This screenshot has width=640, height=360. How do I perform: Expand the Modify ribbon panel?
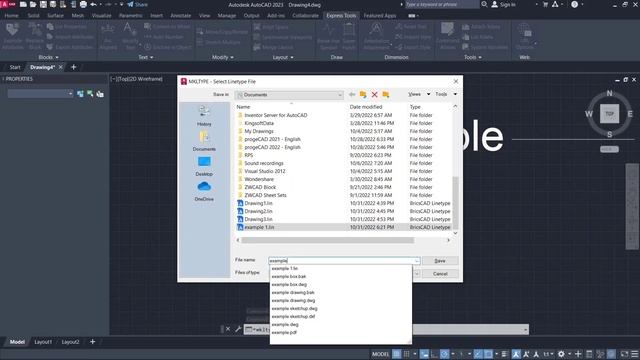click(222, 57)
